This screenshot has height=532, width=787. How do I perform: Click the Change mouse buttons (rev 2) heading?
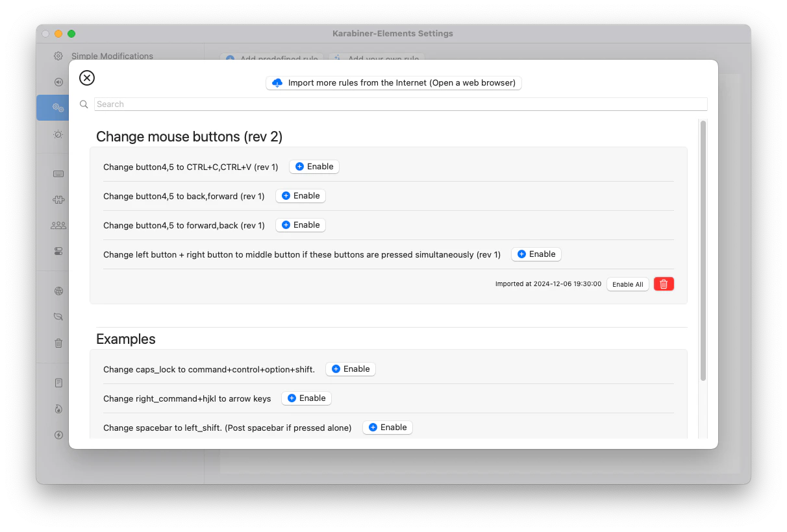pyautogui.click(x=190, y=137)
